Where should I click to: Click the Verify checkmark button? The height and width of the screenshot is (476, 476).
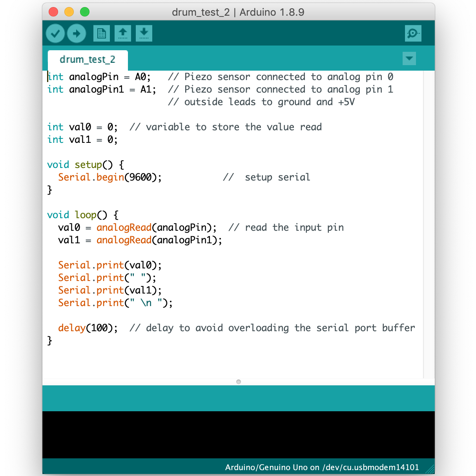click(x=55, y=33)
